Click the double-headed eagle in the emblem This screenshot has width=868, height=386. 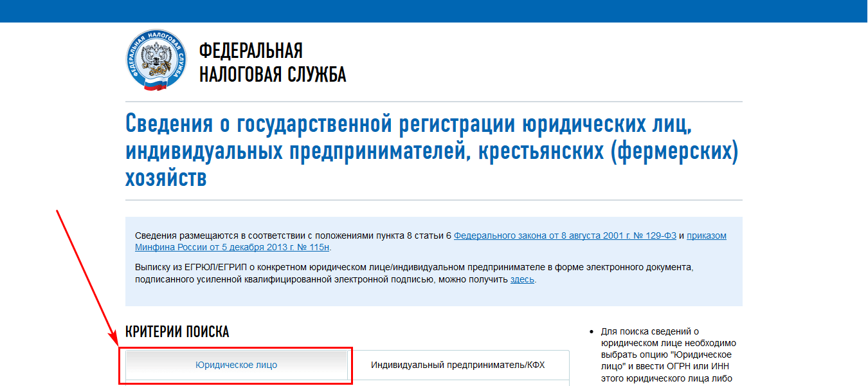[156, 59]
